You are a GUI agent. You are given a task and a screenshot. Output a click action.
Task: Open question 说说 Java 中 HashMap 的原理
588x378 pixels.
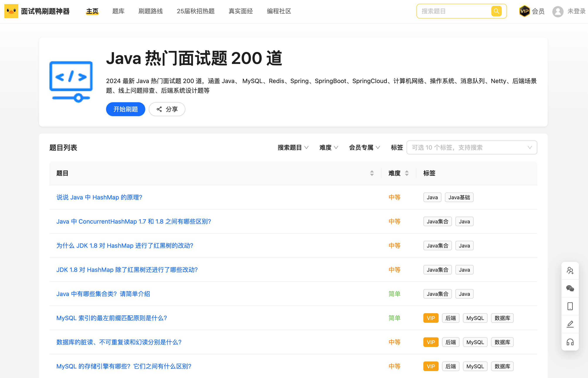(99, 197)
